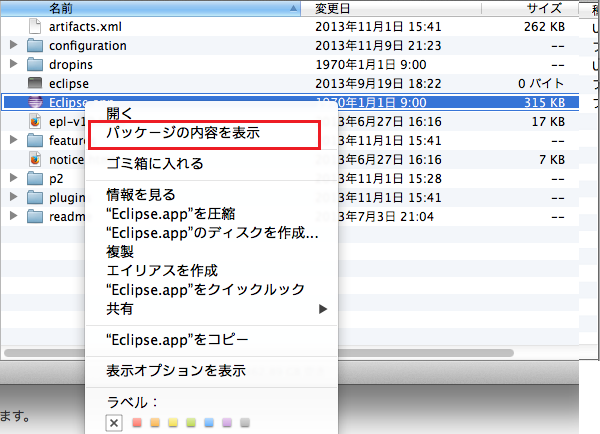The width and height of the screenshot is (600, 434).
Task: Select 情報を見る menu item
Action: pos(211,195)
